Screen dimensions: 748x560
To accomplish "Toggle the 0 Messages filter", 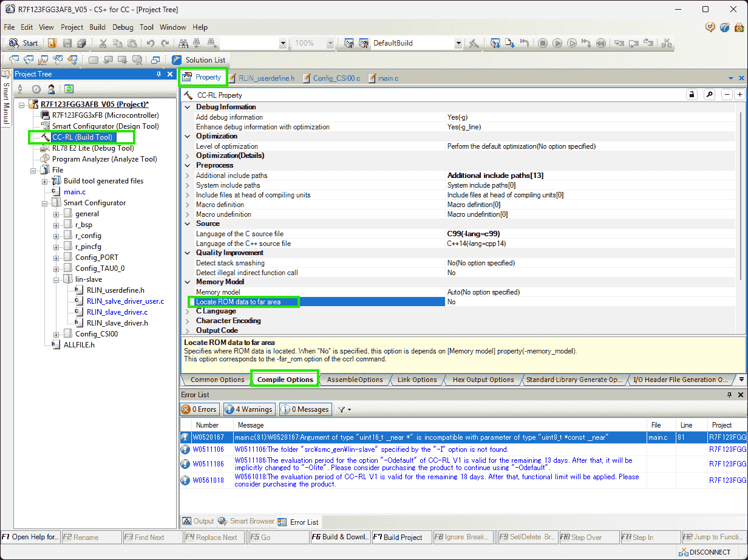I will coord(307,409).
